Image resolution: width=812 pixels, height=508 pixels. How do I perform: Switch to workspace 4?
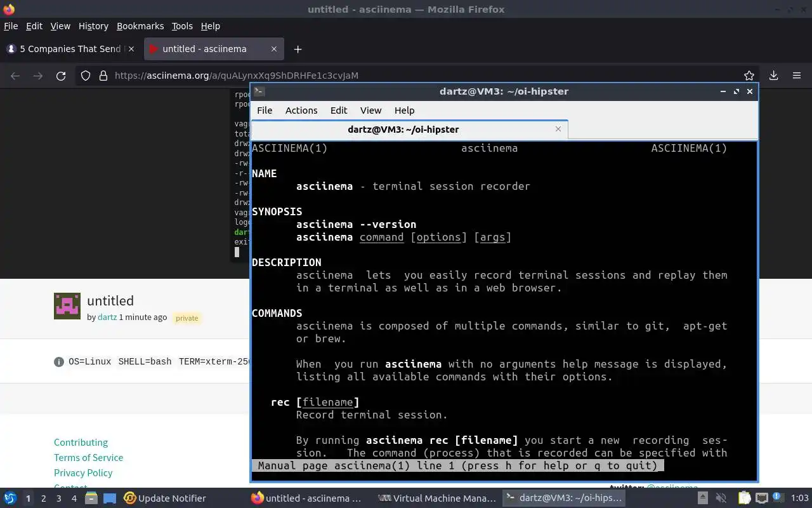[74, 498]
